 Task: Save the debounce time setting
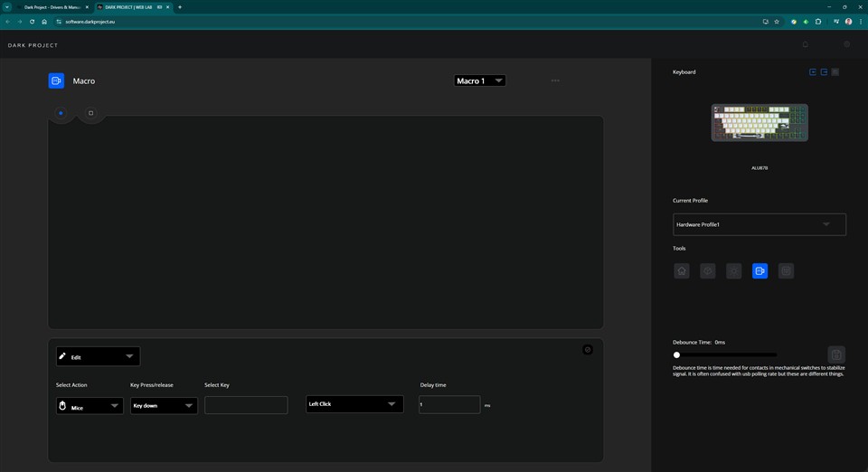[836, 354]
